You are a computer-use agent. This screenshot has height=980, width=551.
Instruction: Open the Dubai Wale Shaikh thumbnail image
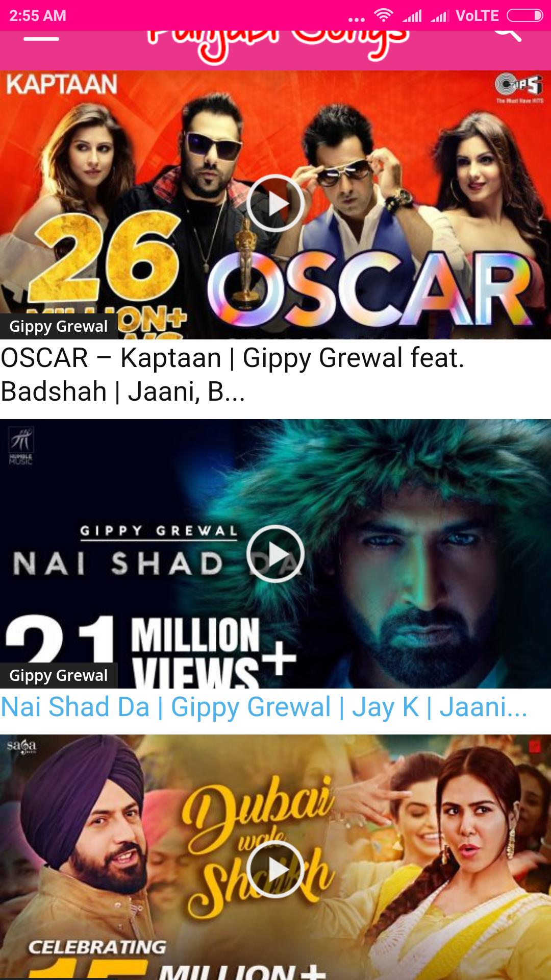[275, 856]
